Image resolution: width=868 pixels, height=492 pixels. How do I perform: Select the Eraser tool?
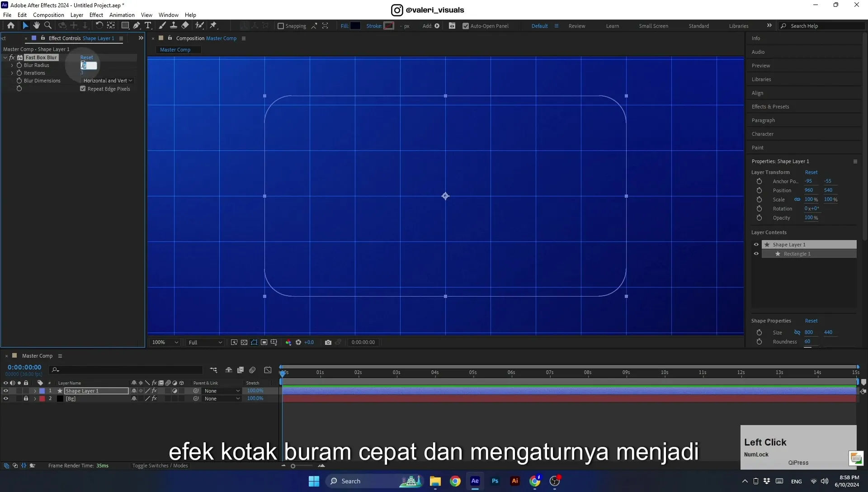click(x=185, y=26)
